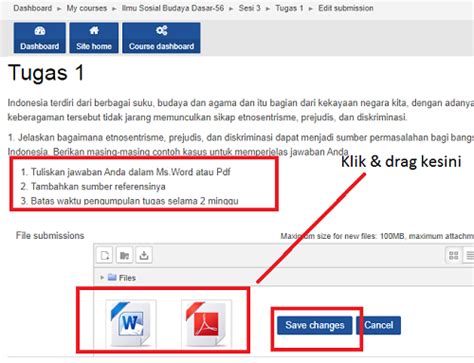Image resolution: width=474 pixels, height=363 pixels.
Task: Click the Create folder icon
Action: pyautogui.click(x=124, y=256)
